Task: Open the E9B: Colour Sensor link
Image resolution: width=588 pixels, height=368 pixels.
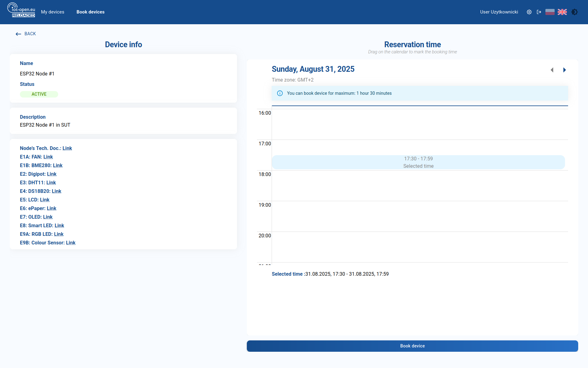Action: click(70, 243)
